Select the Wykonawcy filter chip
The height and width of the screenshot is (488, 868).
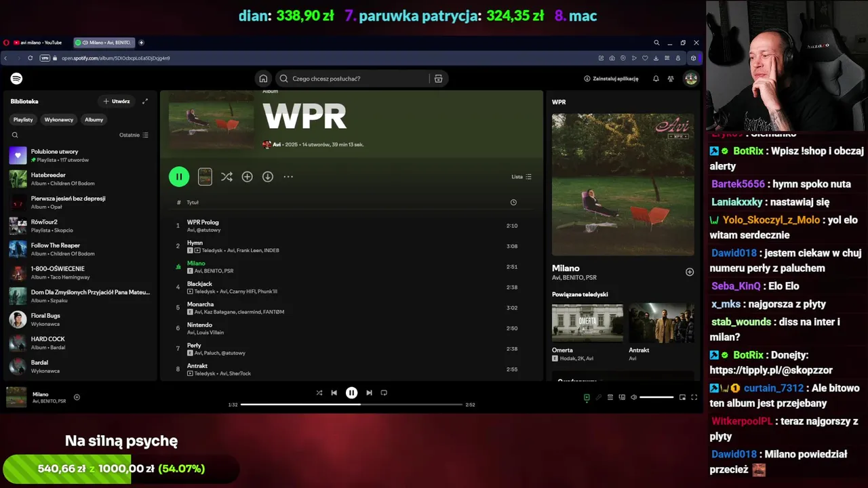pyautogui.click(x=59, y=119)
